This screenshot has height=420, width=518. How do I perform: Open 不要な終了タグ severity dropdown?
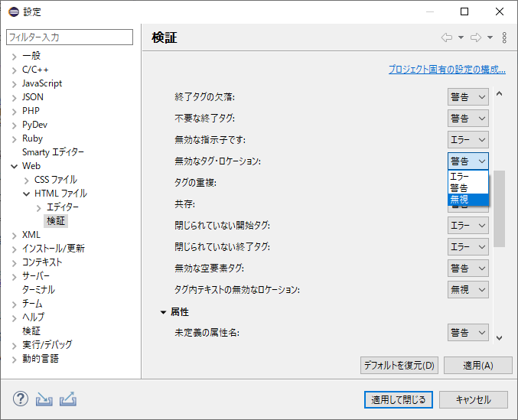tap(468, 119)
